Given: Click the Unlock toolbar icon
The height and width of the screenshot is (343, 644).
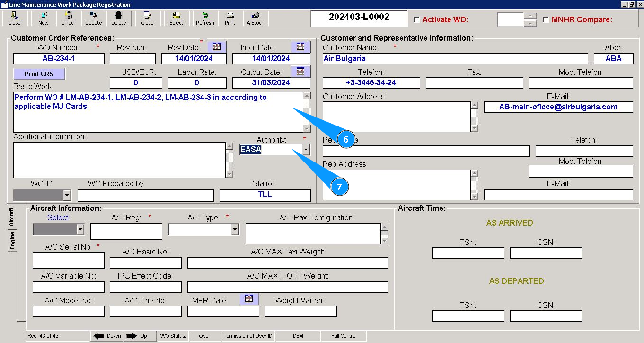Looking at the screenshot, I should (68, 18).
